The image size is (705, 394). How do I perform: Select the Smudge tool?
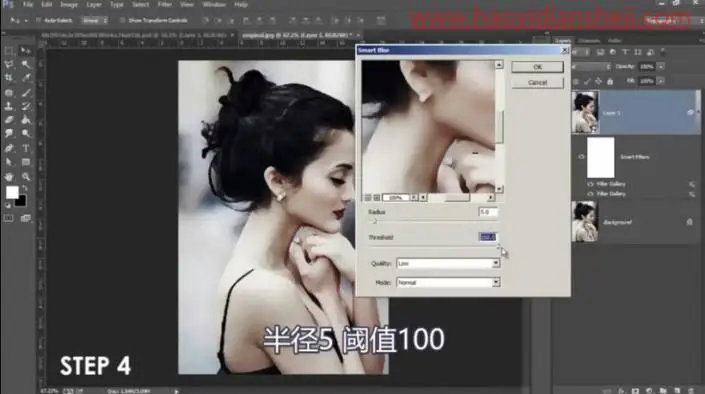(x=9, y=134)
